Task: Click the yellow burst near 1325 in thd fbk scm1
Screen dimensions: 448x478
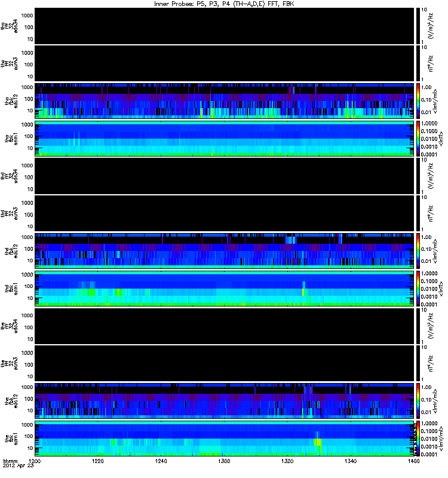Action: tap(303, 292)
